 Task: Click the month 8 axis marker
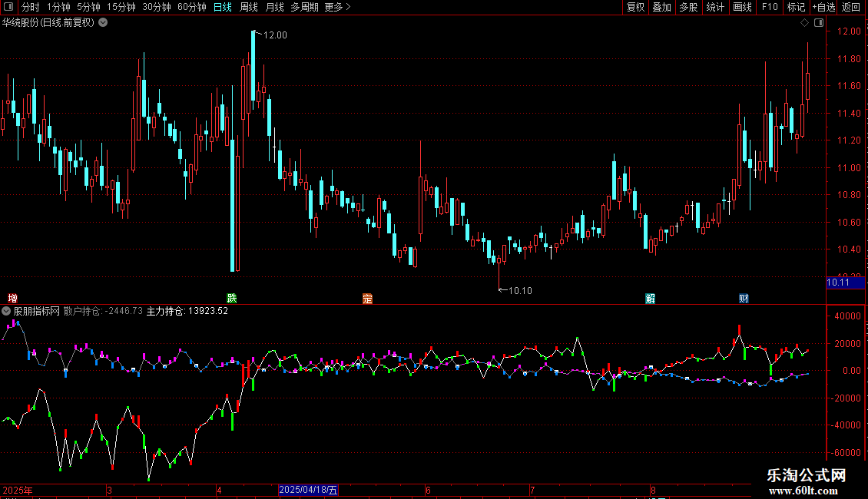[x=653, y=490]
